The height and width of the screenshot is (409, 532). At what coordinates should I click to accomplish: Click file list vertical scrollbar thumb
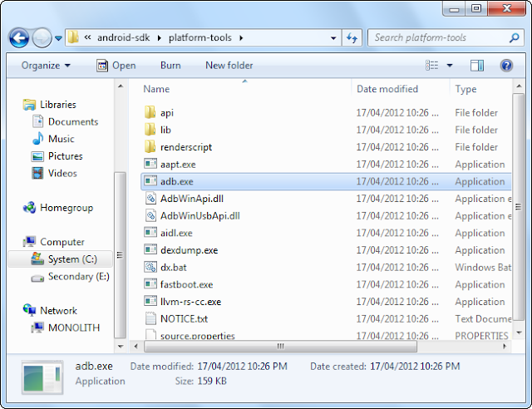point(518,207)
